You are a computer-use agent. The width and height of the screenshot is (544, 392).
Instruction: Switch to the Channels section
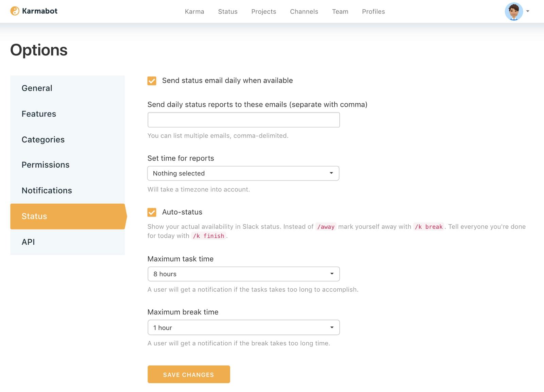(304, 11)
